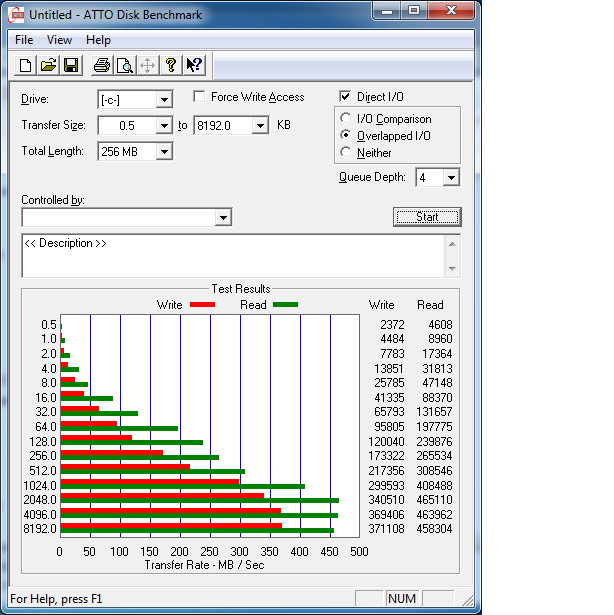Select the Overlapped I/O radio button

[346, 135]
